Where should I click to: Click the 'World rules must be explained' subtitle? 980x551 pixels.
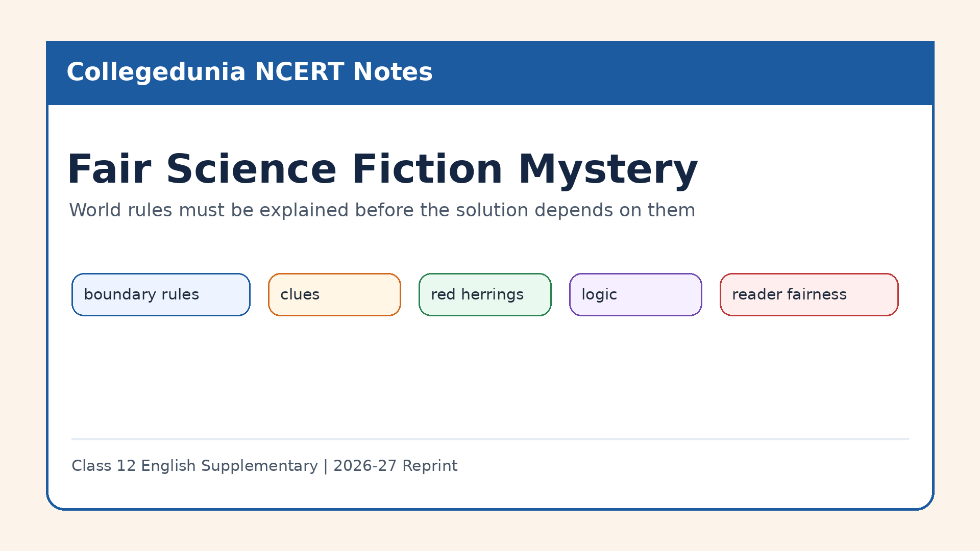[382, 210]
